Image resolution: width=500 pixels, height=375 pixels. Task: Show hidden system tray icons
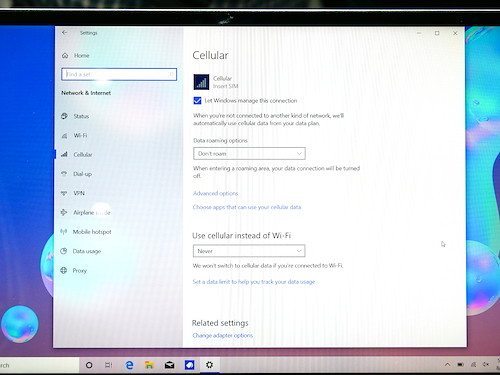click(447, 365)
